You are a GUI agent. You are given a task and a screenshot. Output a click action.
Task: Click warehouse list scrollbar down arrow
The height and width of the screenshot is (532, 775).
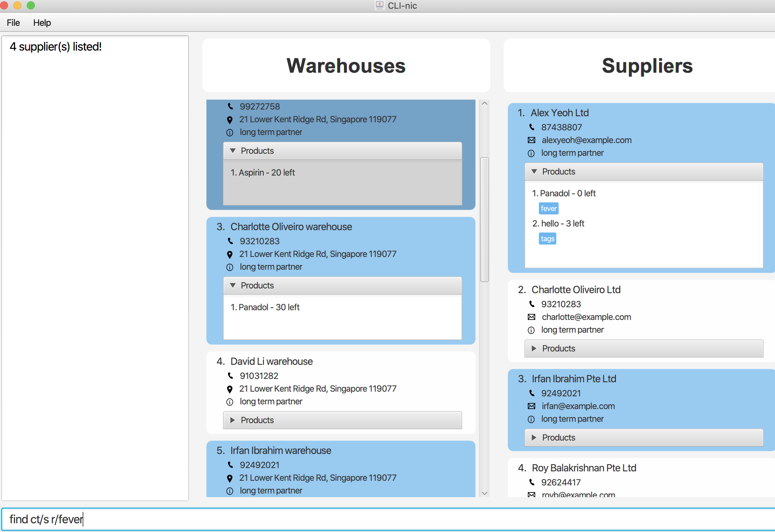click(x=484, y=493)
